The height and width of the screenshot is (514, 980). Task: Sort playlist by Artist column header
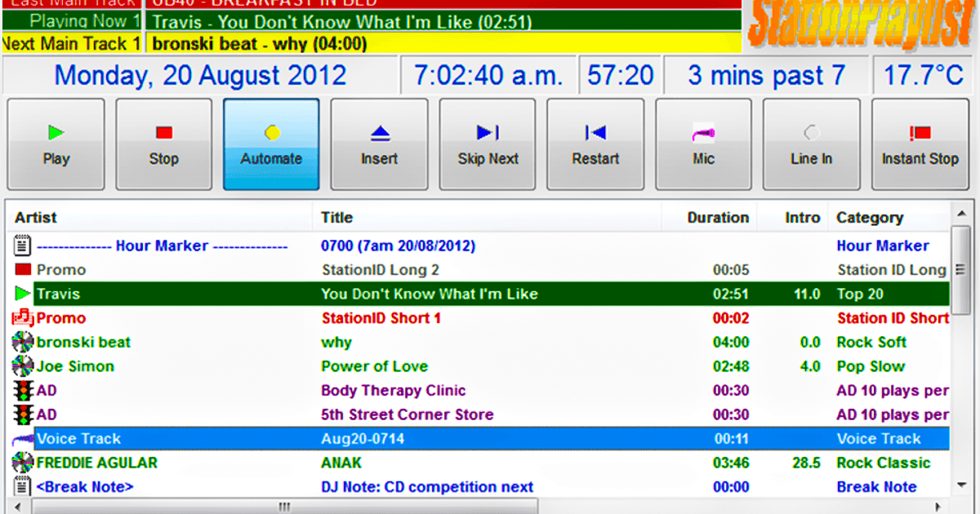pos(36,218)
